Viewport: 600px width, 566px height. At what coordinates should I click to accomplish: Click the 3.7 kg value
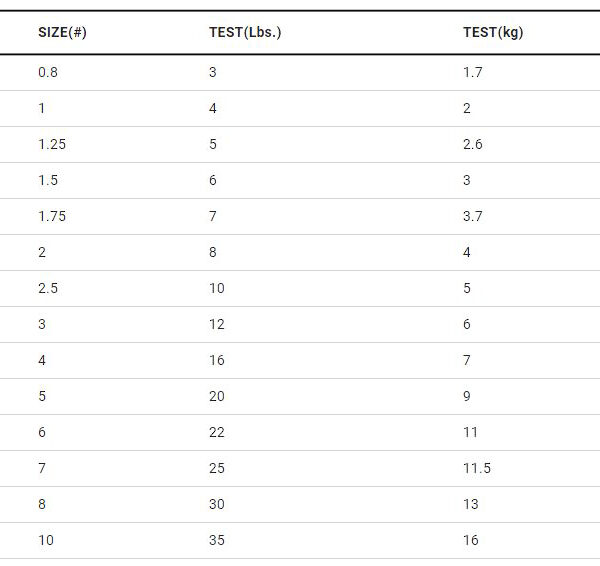point(473,216)
